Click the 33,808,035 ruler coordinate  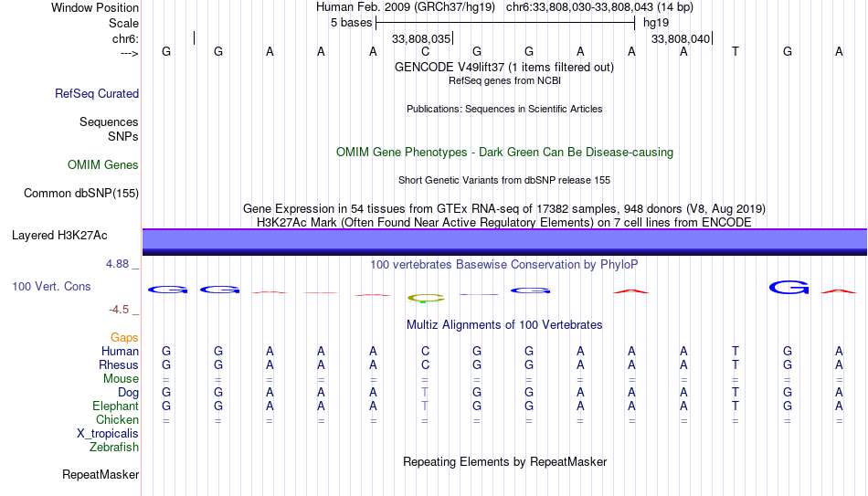point(421,38)
